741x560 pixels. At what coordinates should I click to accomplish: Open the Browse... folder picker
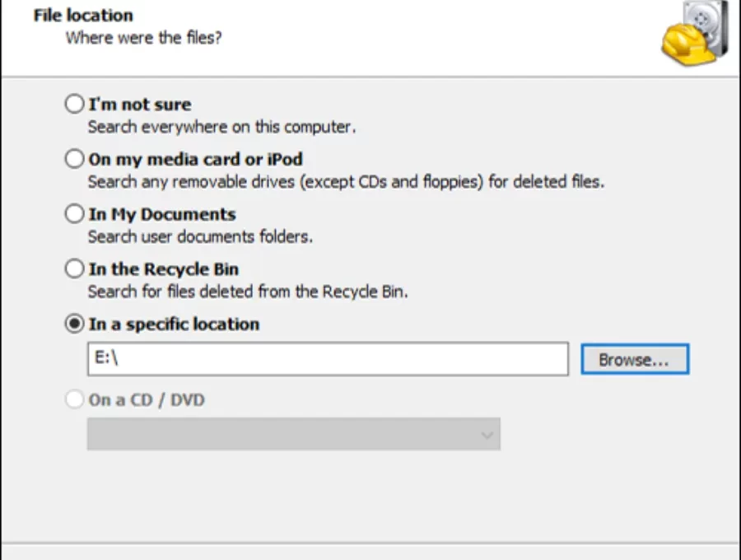pos(635,360)
